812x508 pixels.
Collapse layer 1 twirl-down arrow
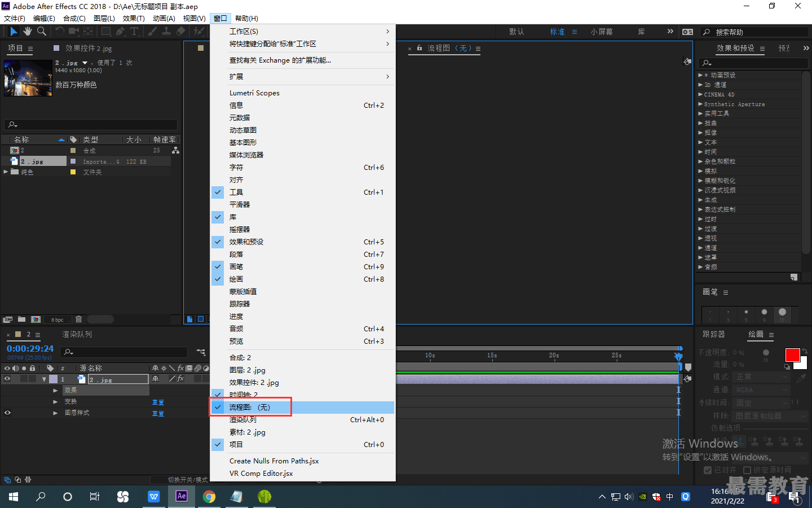click(44, 379)
